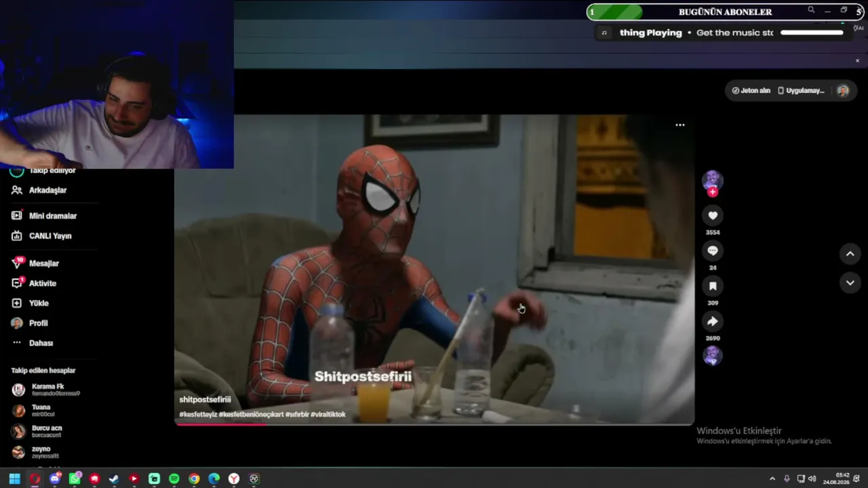Open the spinning sound disc below share
Screen dimensions: 868x488
click(712, 355)
